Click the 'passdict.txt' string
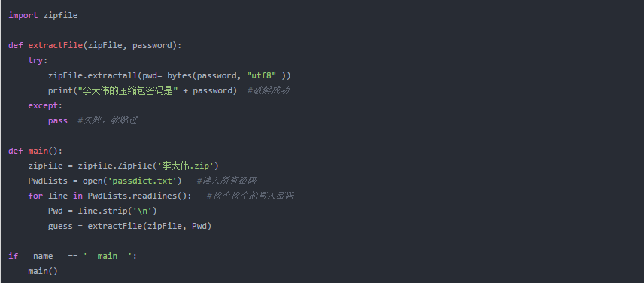Viewport: 644px width, 283px height. point(144,181)
